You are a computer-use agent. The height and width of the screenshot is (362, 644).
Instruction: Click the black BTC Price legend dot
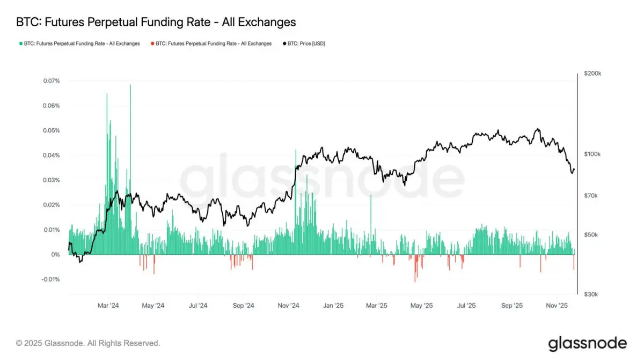tap(284, 43)
